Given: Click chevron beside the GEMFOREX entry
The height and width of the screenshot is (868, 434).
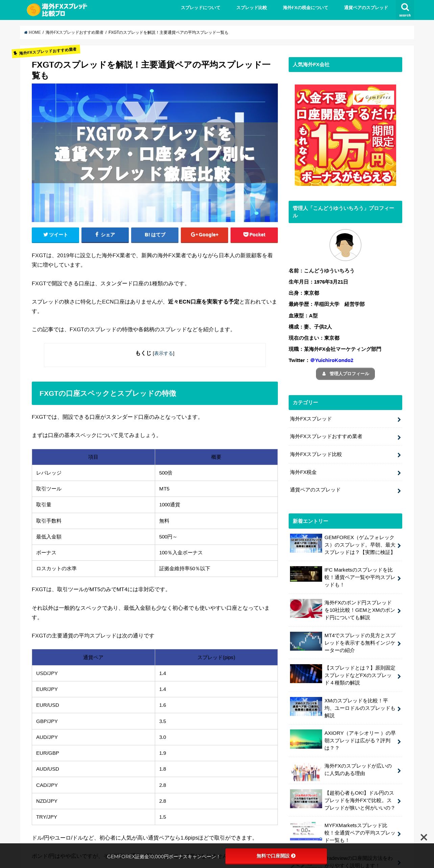Looking at the screenshot, I should point(399,546).
